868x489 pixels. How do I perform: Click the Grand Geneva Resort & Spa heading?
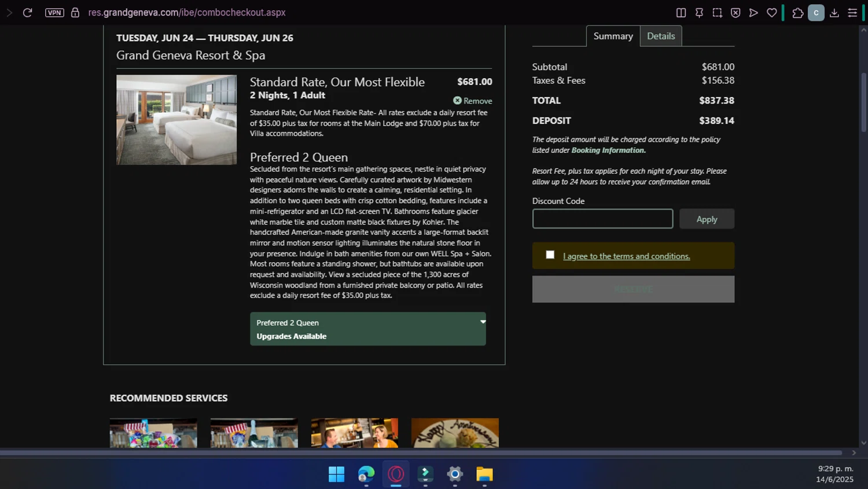coord(190,56)
